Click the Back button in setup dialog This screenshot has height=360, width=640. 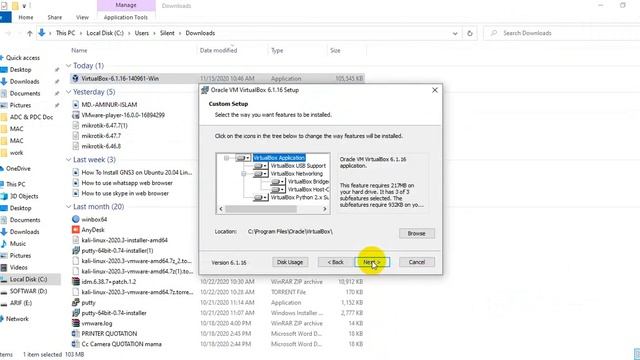(336, 262)
